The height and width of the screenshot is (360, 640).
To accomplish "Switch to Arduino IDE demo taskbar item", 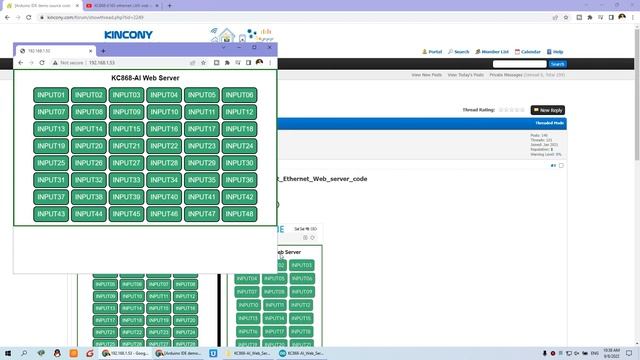I will click(179, 353).
